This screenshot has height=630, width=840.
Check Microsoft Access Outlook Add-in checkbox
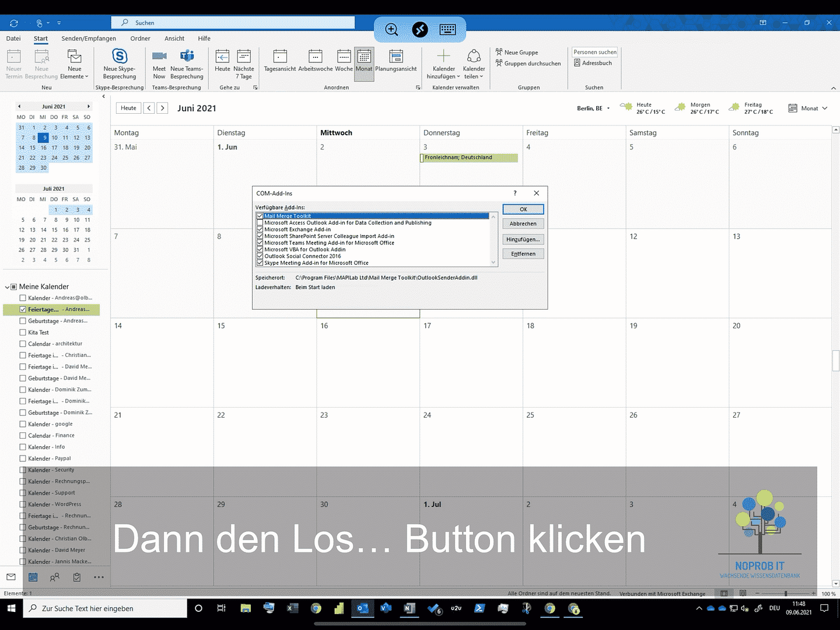(260, 223)
